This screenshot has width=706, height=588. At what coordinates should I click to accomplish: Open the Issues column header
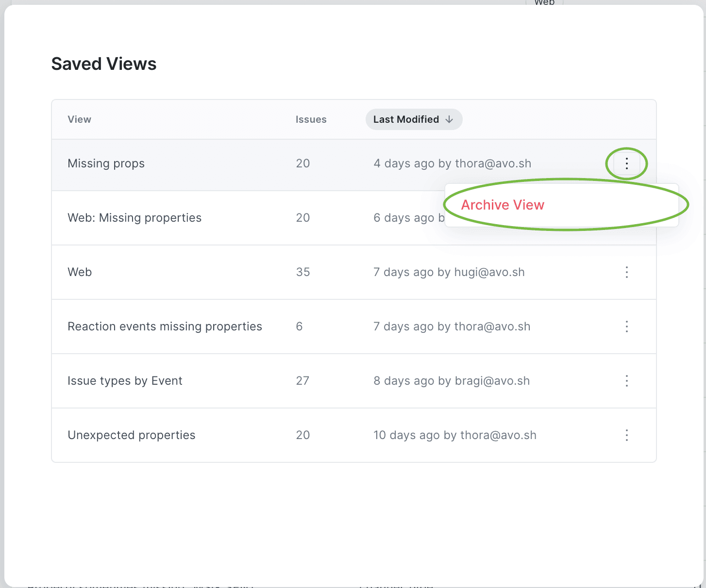tap(311, 119)
